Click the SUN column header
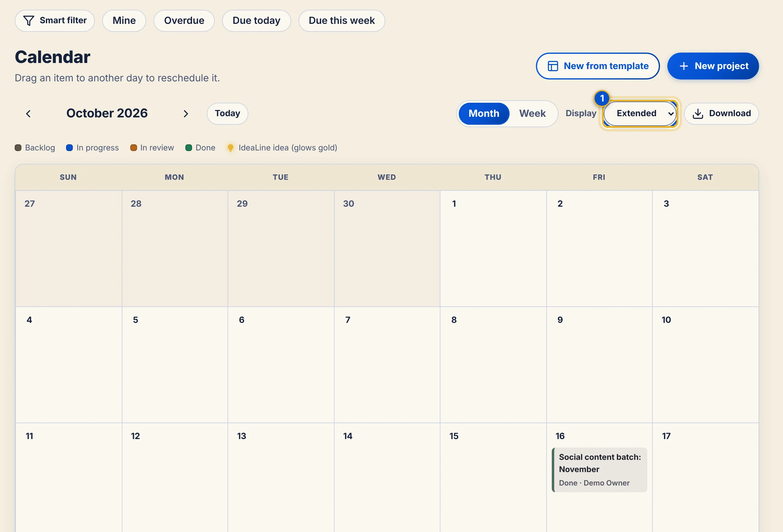Image resolution: width=783 pixels, height=532 pixels. [x=69, y=177]
